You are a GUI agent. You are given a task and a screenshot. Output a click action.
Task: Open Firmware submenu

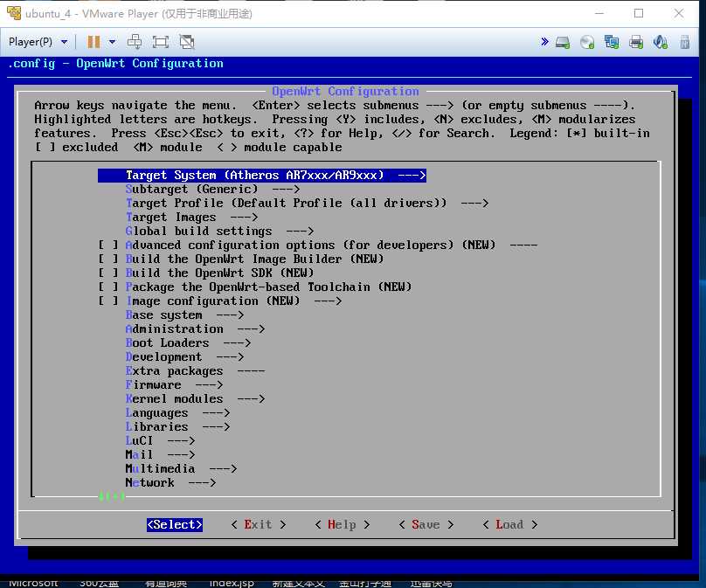[x=174, y=384]
